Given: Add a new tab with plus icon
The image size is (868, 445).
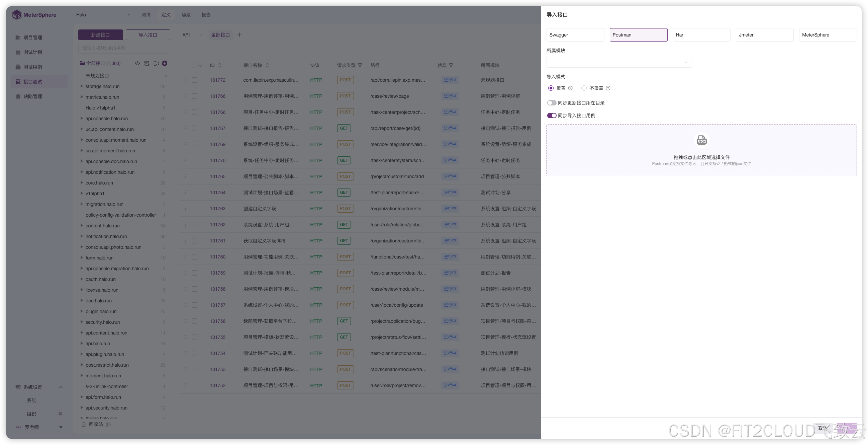Looking at the screenshot, I should point(239,35).
